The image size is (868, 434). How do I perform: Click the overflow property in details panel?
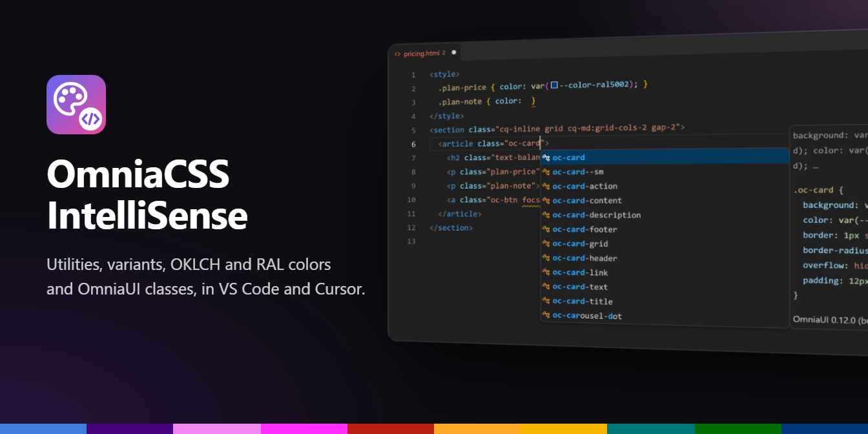point(824,265)
